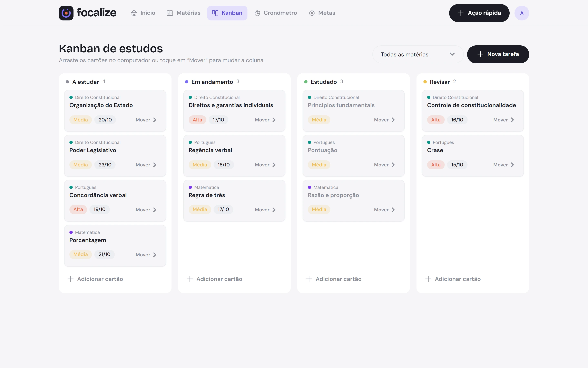Viewport: 588px width, 368px height.
Task: Click the plus icon beside Adicionar cartão under Em andamento
Action: (x=190, y=279)
